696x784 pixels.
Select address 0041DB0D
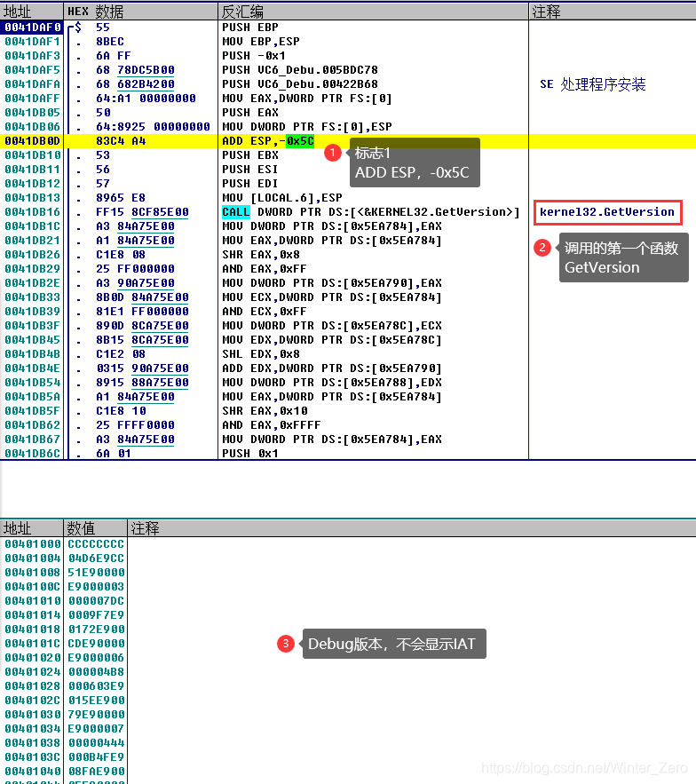(33, 141)
